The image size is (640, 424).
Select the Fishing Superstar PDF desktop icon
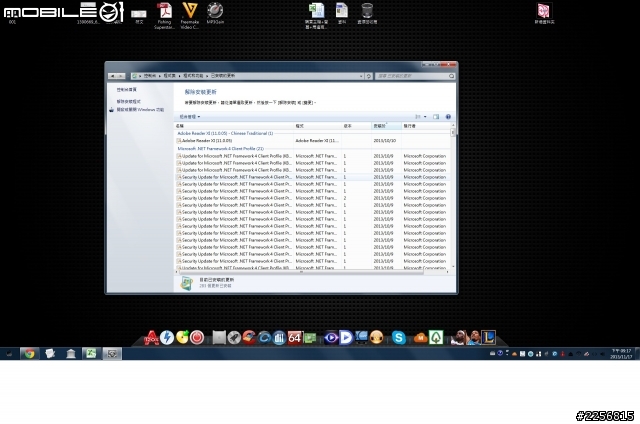[164, 16]
